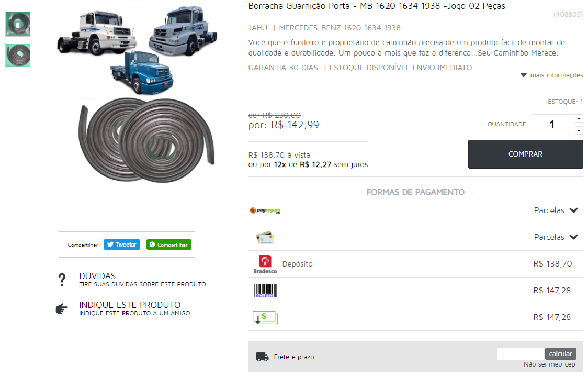Click the green cash payment icon

(x=265, y=318)
